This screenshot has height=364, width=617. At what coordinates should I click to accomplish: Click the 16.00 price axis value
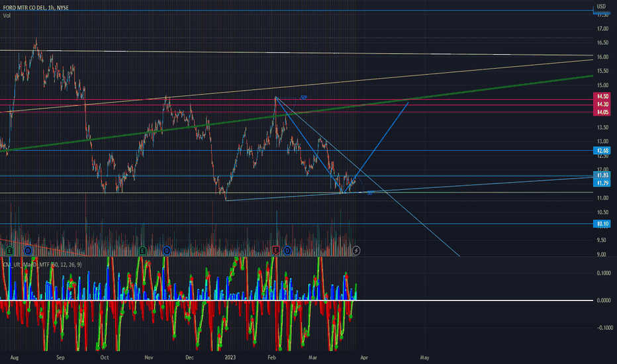click(602, 57)
